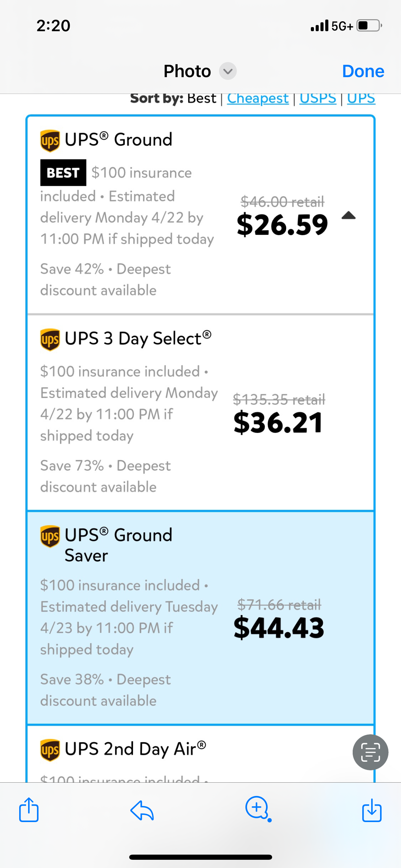Tap UPS logo beside 2nd Day Air
Viewport: 401px width, 868px height.
pyautogui.click(x=50, y=750)
